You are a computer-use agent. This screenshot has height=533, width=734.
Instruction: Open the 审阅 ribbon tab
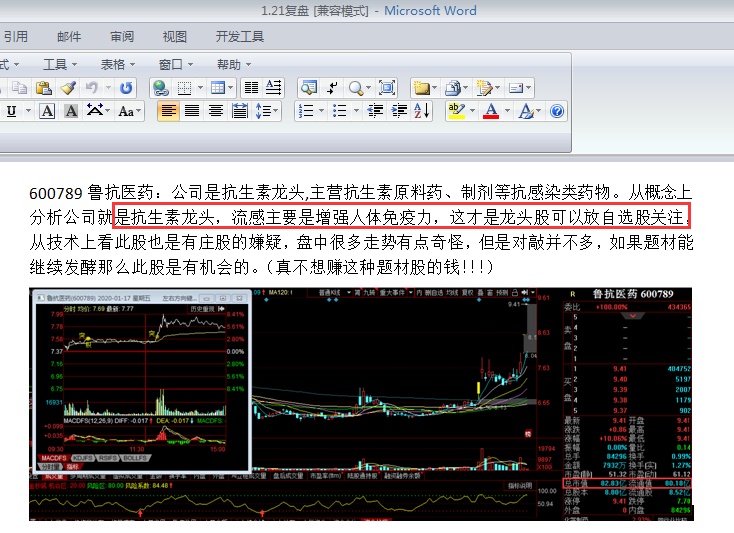[122, 37]
